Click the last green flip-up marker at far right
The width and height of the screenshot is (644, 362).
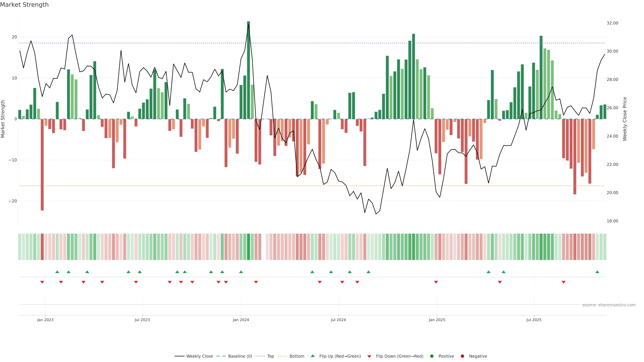597,272
